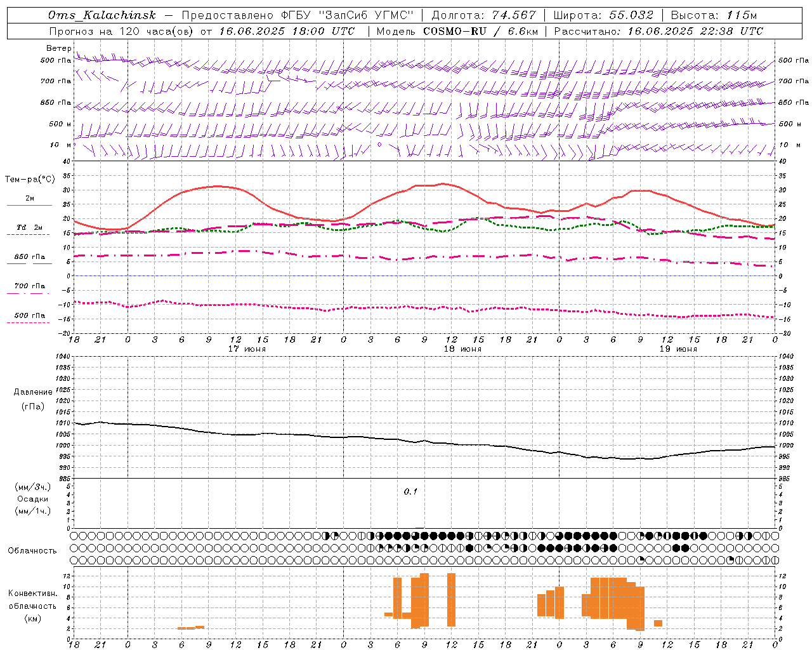
Task: Click the Тем-ра(°C) axis title
Action: coord(30,180)
